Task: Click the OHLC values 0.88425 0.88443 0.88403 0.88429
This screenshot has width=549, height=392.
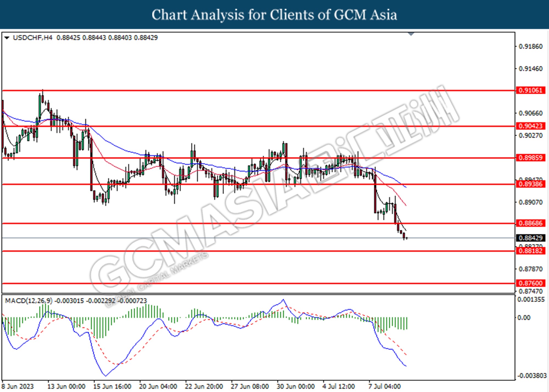Action: click(x=107, y=38)
